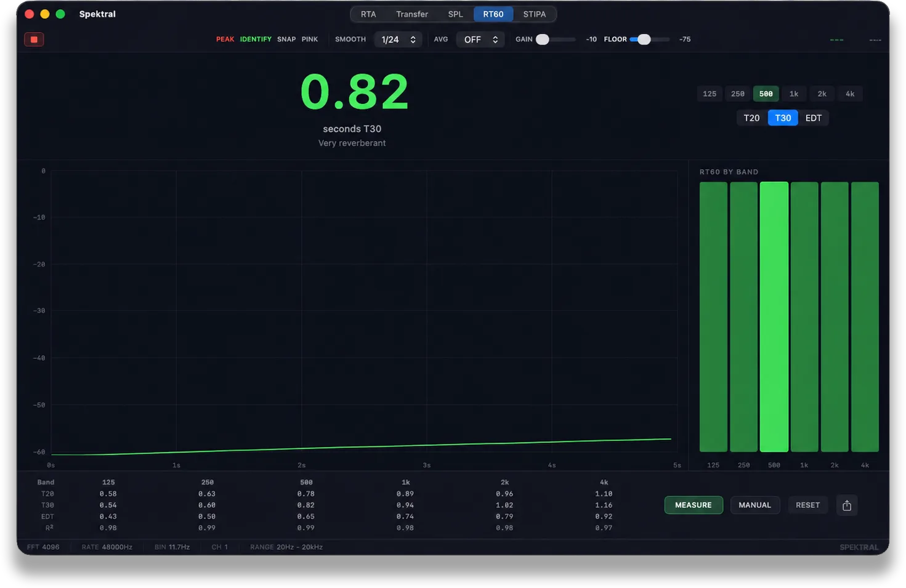Select the 500 Hz band button

pyautogui.click(x=766, y=94)
